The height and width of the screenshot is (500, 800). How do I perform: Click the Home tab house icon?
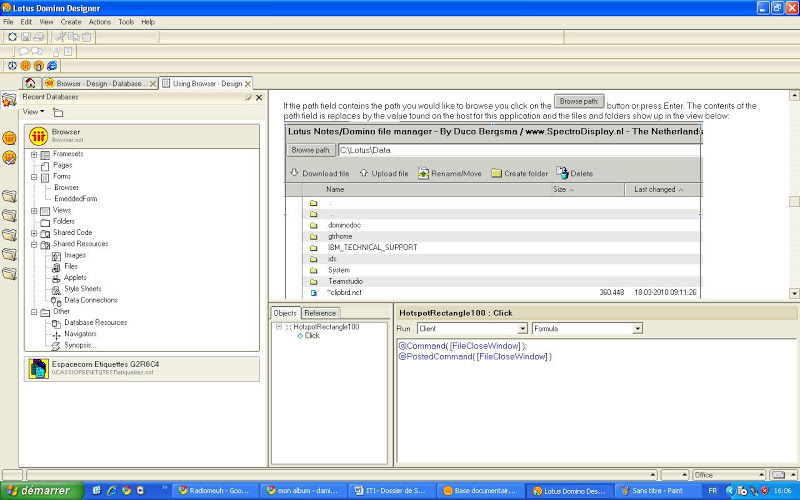(x=31, y=83)
